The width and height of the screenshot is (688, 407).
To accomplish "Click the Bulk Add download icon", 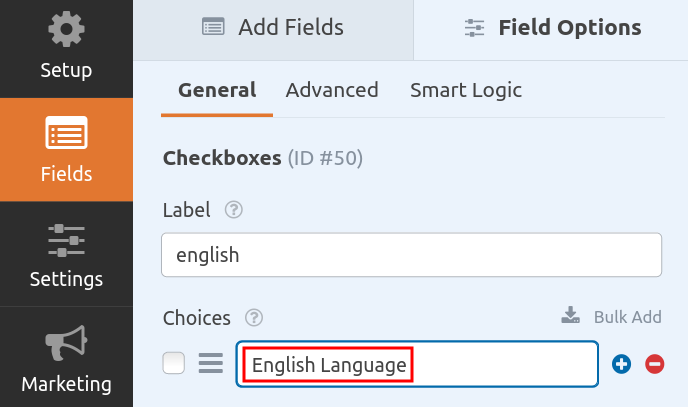I will pos(571,317).
